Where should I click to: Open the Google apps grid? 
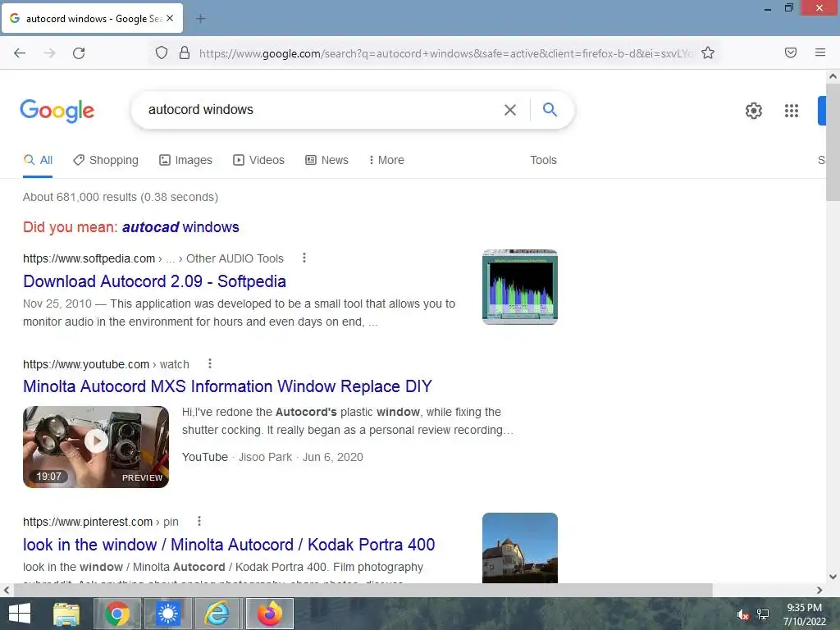792,111
